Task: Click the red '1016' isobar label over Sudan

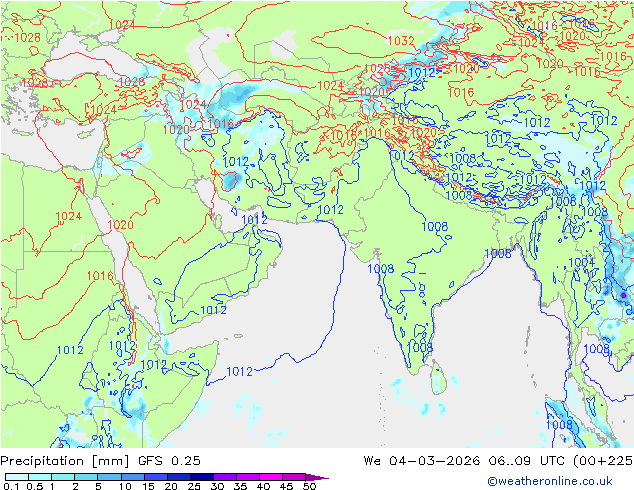Action: click(x=100, y=276)
